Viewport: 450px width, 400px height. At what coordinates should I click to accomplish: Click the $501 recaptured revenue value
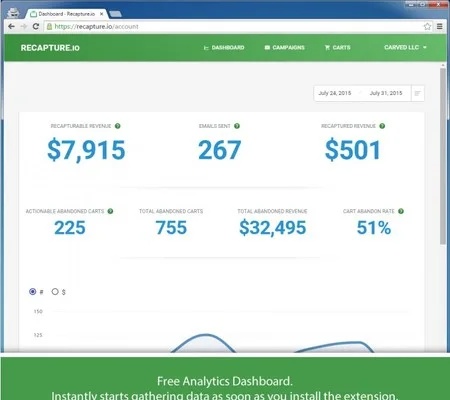353,150
